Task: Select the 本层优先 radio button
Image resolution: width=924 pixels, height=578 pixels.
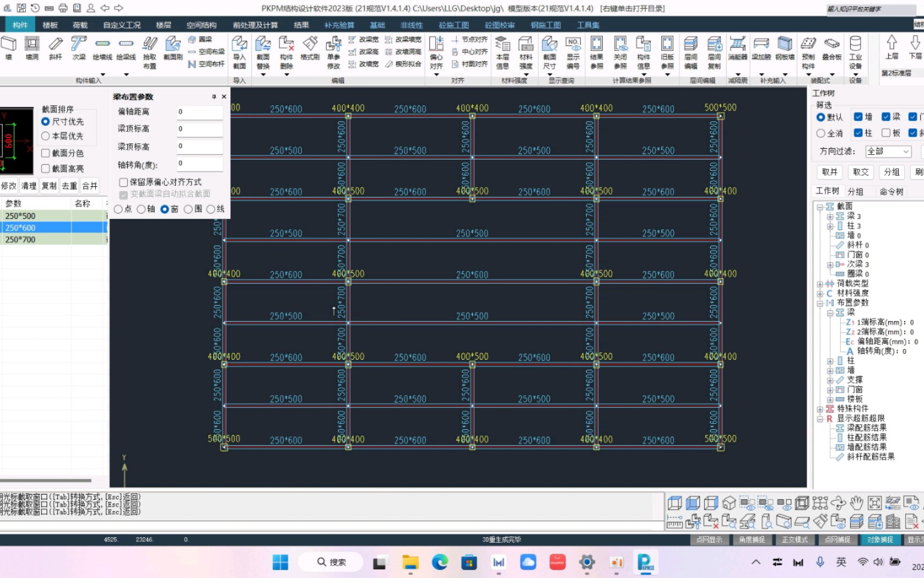Action: (46, 136)
